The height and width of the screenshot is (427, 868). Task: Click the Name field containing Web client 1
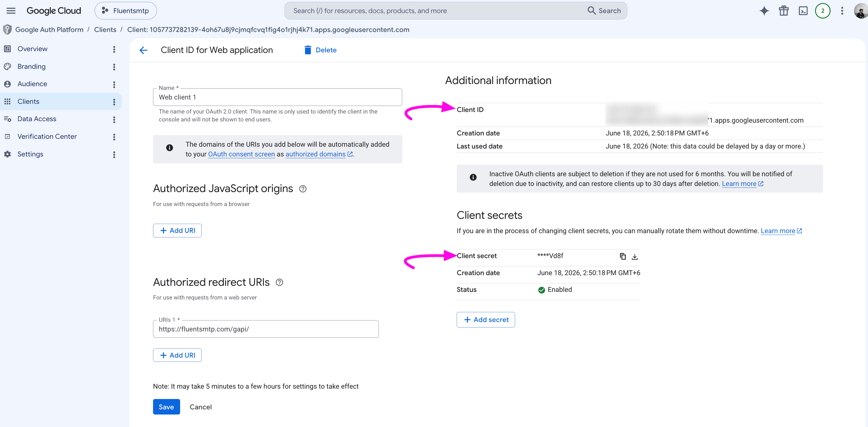(277, 97)
